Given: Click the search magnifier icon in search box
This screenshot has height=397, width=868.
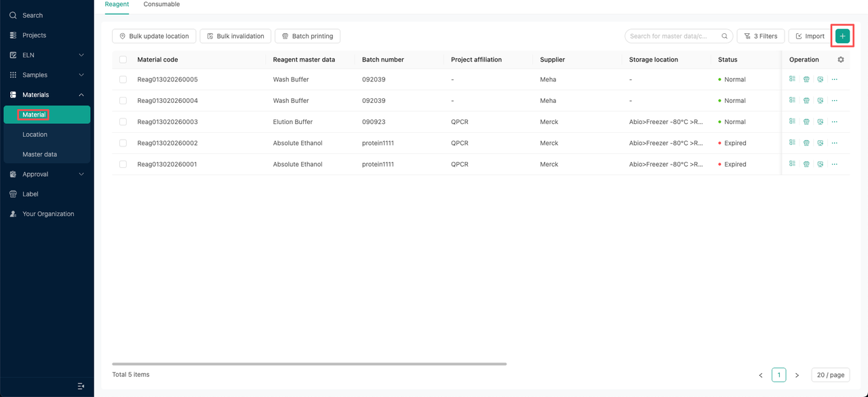Looking at the screenshot, I should click(725, 36).
